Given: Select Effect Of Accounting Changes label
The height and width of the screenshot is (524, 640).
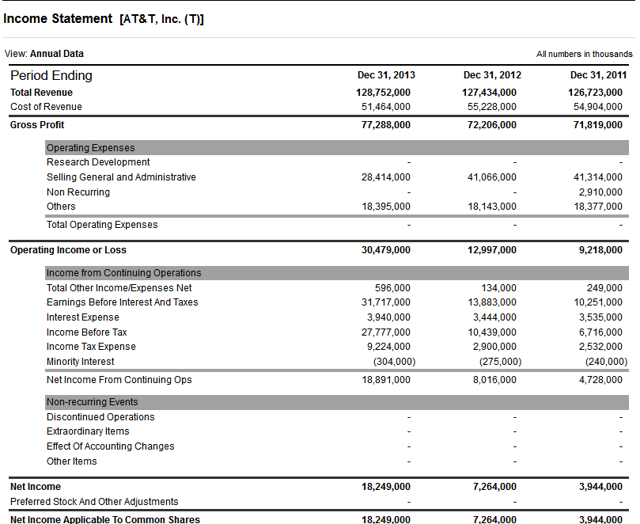Looking at the screenshot, I should [110, 446].
